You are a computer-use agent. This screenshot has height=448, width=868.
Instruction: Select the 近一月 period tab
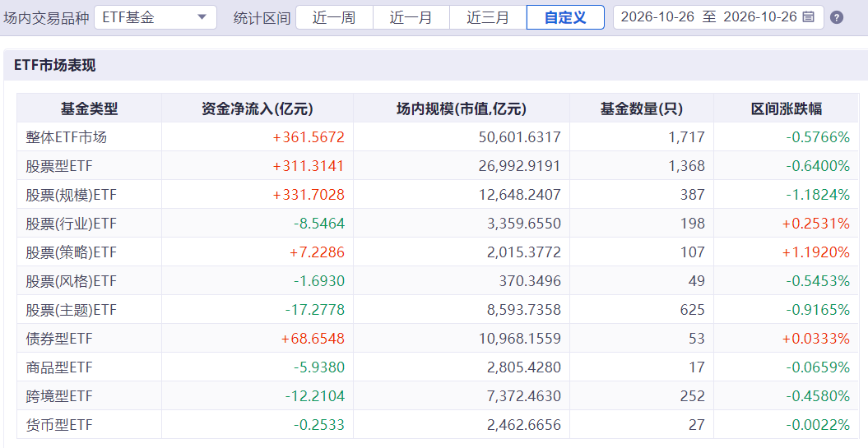pyautogui.click(x=411, y=17)
